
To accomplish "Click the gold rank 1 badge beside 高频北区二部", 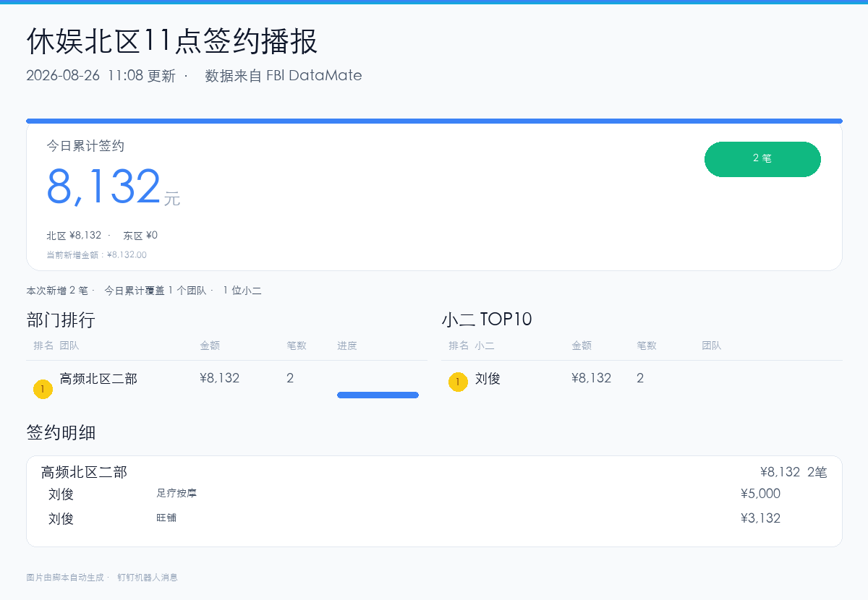I will [x=43, y=390].
